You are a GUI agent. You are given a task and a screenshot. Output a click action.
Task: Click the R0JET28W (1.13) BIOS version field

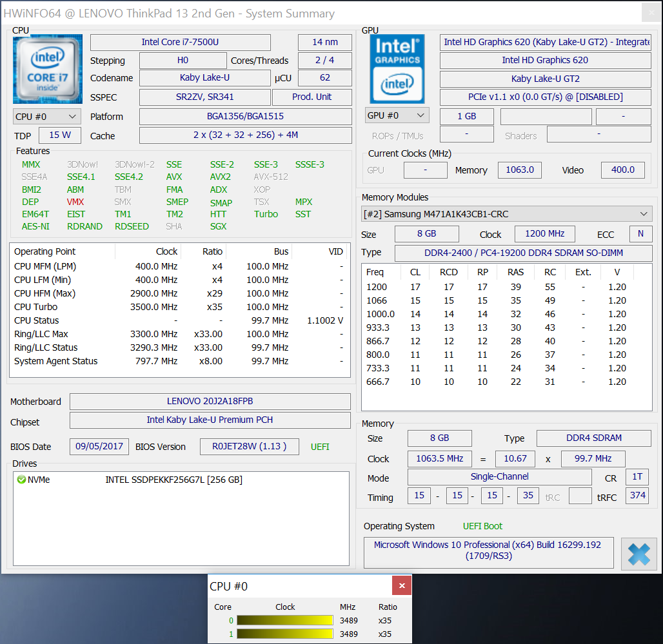(249, 447)
